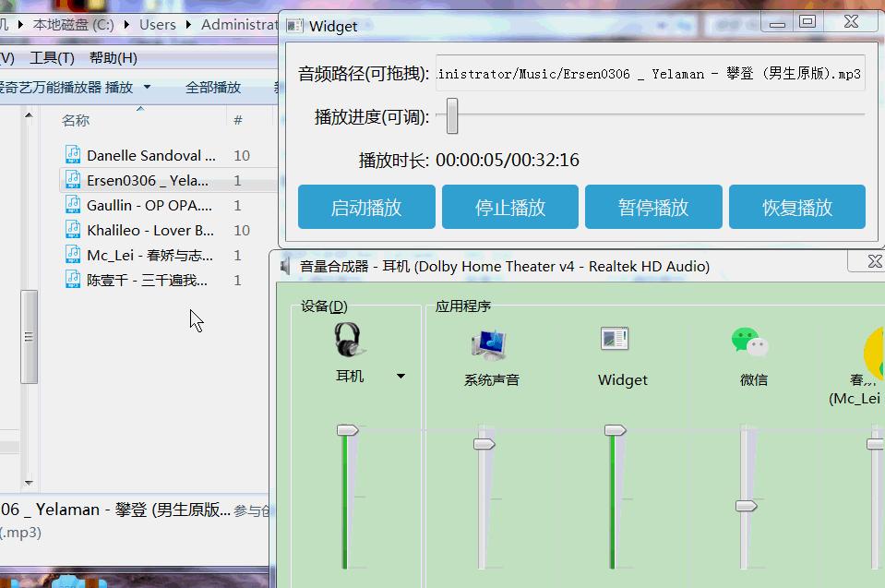Expand the breadcrumb arrow after Users
Viewport: 885px width, 588px height.
coord(188,25)
